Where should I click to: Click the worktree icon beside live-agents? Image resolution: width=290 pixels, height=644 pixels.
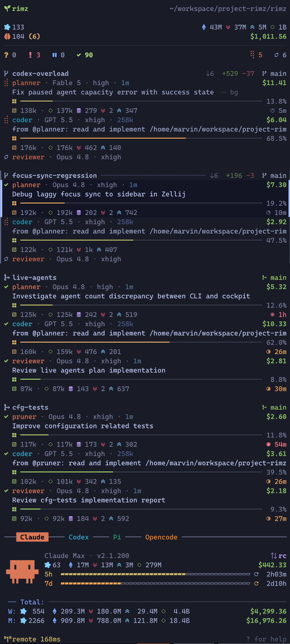pyautogui.click(x=7, y=278)
